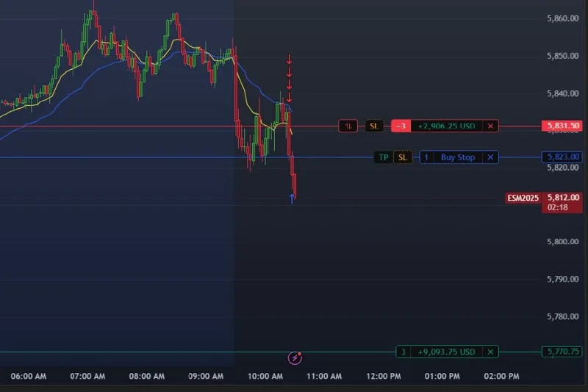The width and height of the screenshot is (588, 392).
Task: Click the 5,840.00 price scale label
Action: pyautogui.click(x=562, y=93)
